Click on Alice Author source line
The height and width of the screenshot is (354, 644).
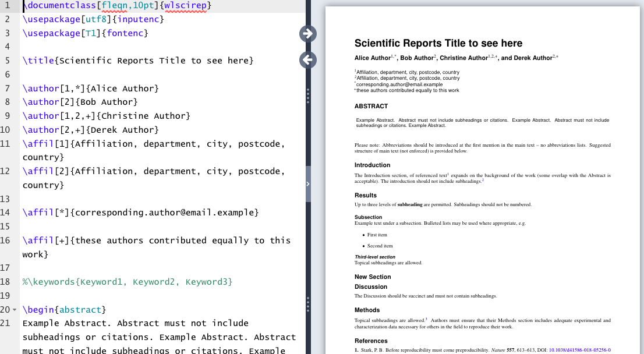tap(90, 88)
